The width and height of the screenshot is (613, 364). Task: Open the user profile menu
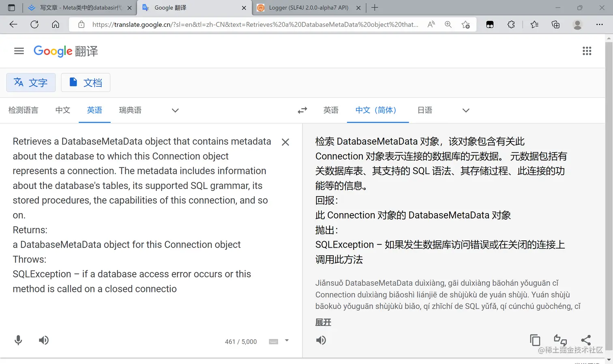[x=577, y=24]
